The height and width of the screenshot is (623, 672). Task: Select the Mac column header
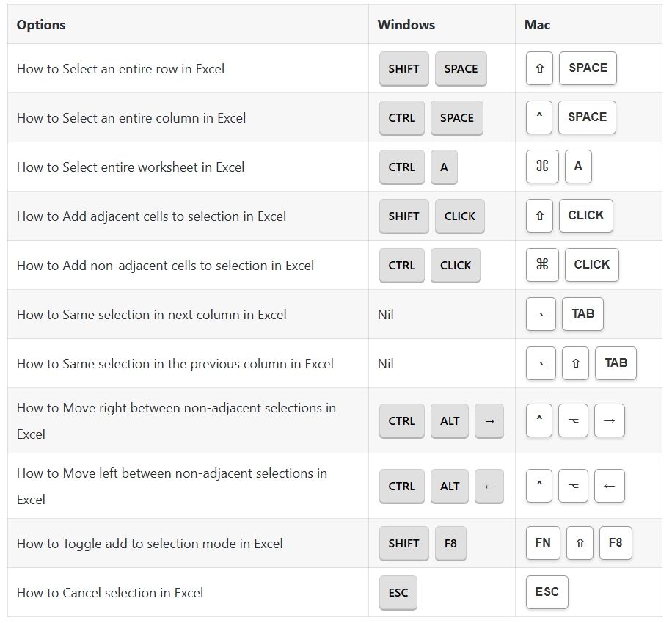pyautogui.click(x=537, y=25)
